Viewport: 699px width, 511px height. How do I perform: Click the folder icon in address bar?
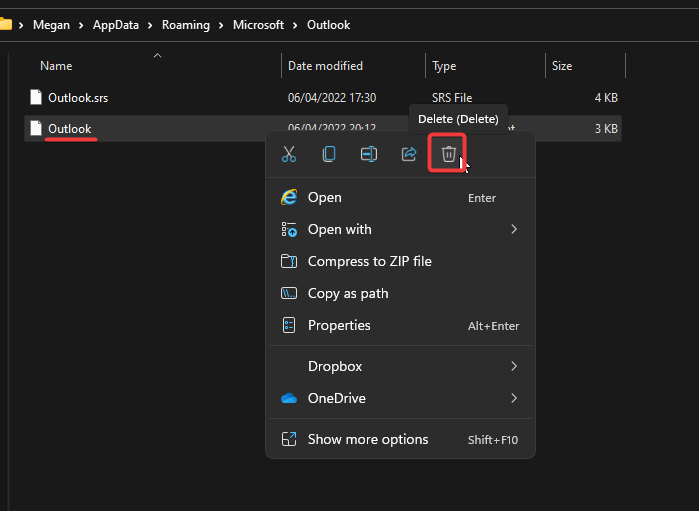[6, 24]
